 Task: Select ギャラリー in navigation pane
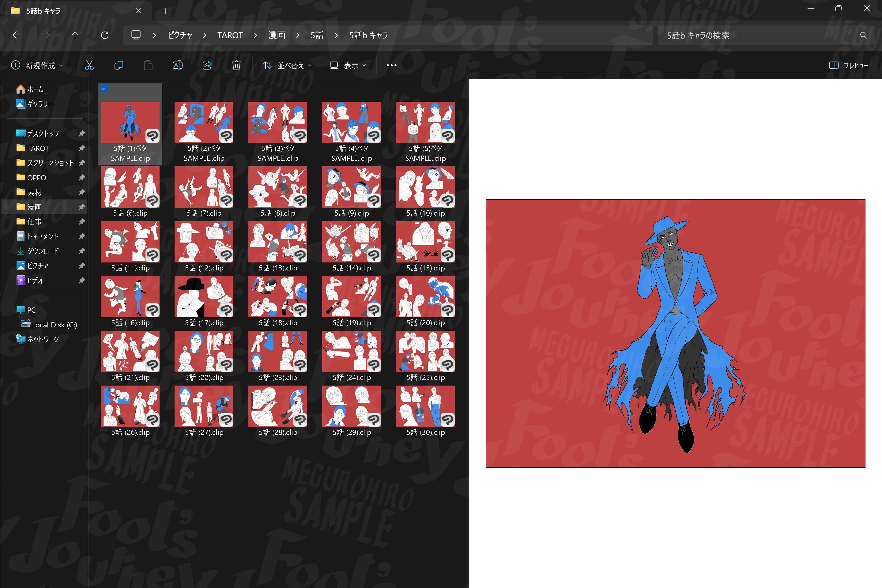[40, 104]
